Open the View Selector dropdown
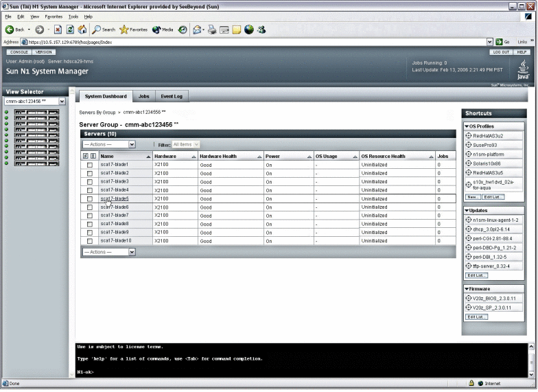Image resolution: width=538 pixels, height=392 pixels. 34,102
